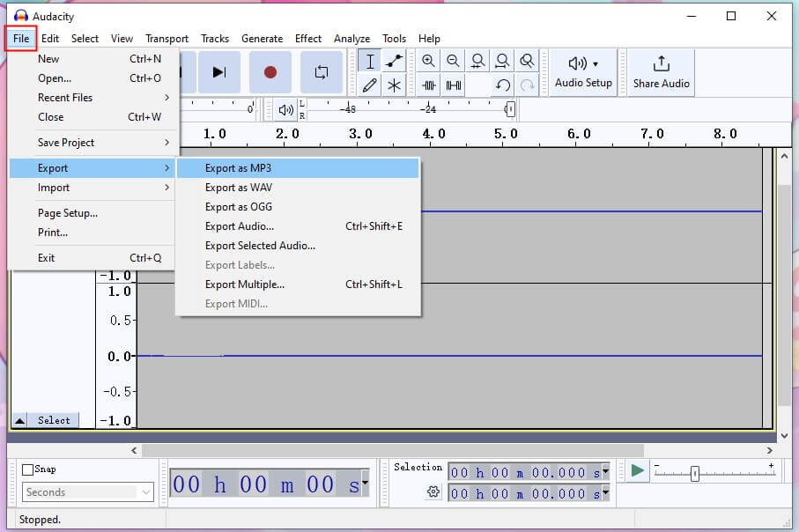Start recording with the red Record button
Viewport: 799px width, 532px height.
tap(270, 72)
